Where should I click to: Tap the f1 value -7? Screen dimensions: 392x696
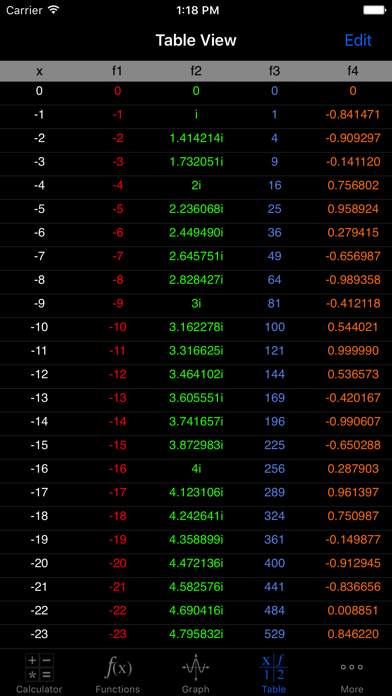click(x=118, y=256)
